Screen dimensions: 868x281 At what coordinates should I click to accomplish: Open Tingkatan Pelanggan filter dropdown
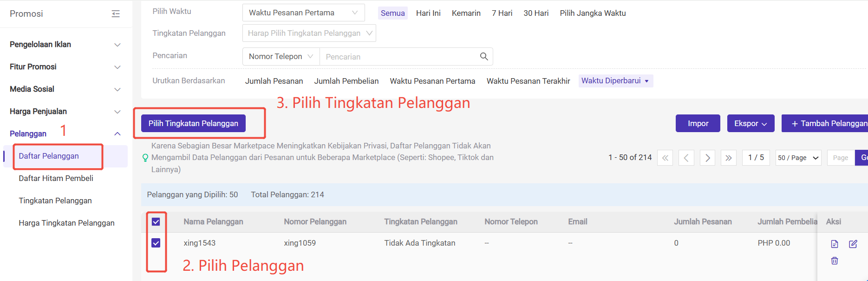coord(309,33)
